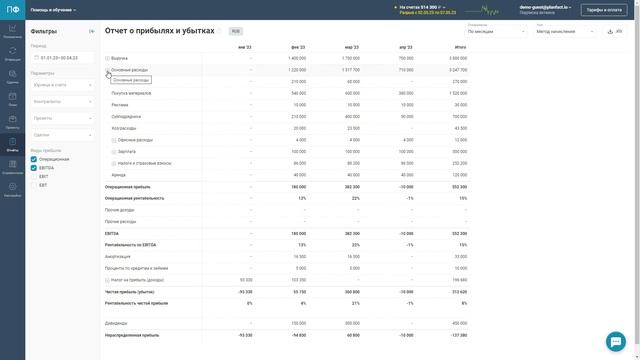Open the Проекты section in the sidebar
This screenshot has width=640, height=360.
pos(13,122)
